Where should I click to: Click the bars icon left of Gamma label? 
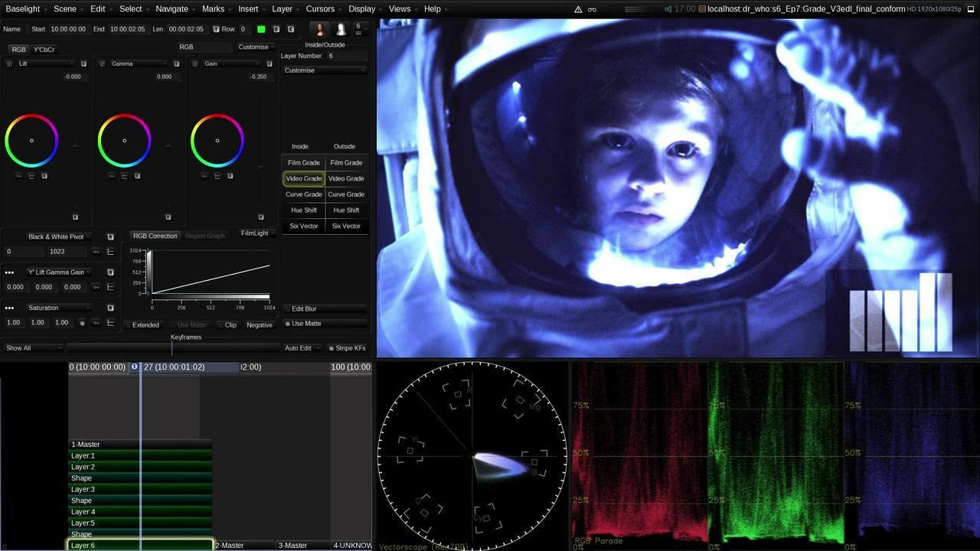103,64
